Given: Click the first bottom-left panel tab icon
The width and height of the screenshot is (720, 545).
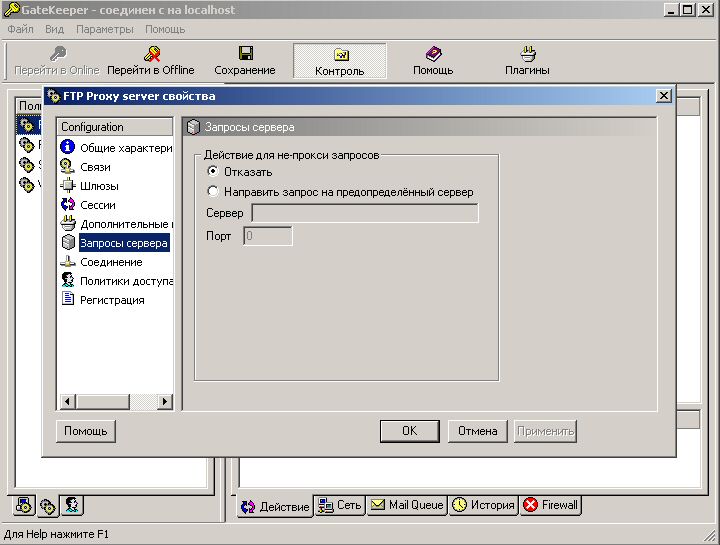Looking at the screenshot, I should [24, 506].
